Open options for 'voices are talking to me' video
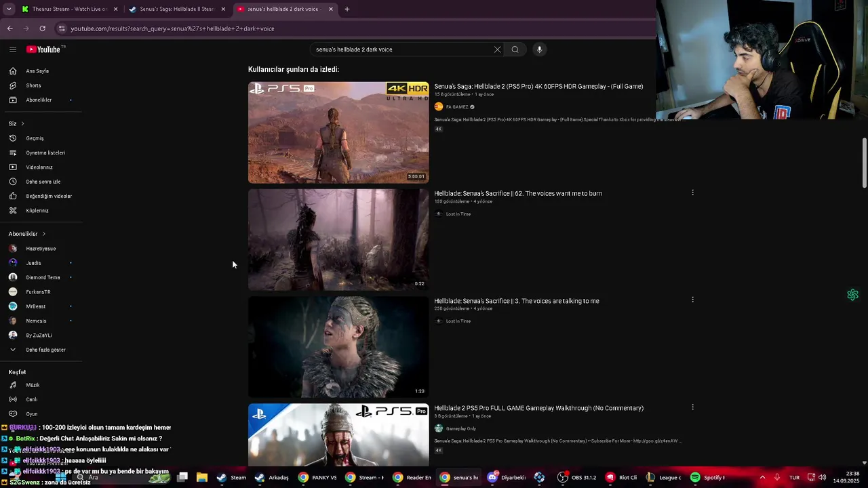This screenshot has height=488, width=868. 692,300
